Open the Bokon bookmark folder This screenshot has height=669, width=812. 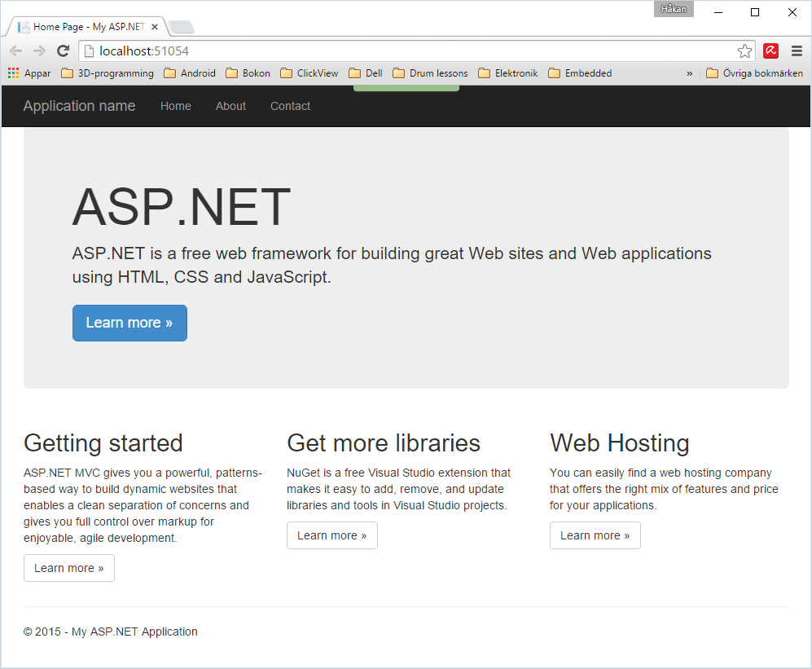coord(248,73)
